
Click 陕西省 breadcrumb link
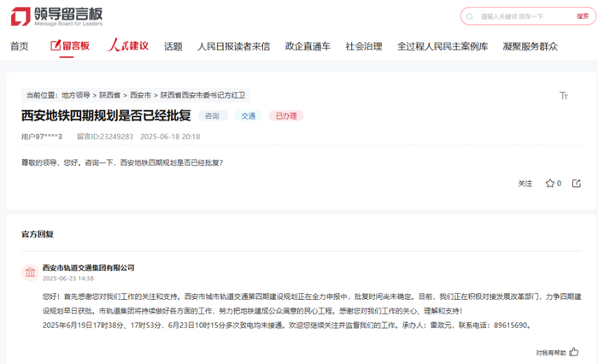pos(110,95)
